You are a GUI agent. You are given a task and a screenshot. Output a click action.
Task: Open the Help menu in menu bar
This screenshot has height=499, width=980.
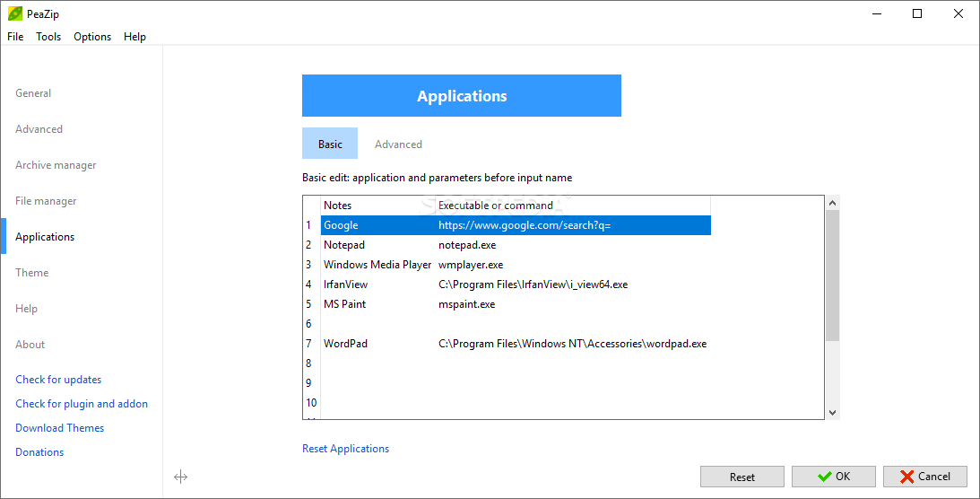[134, 36]
